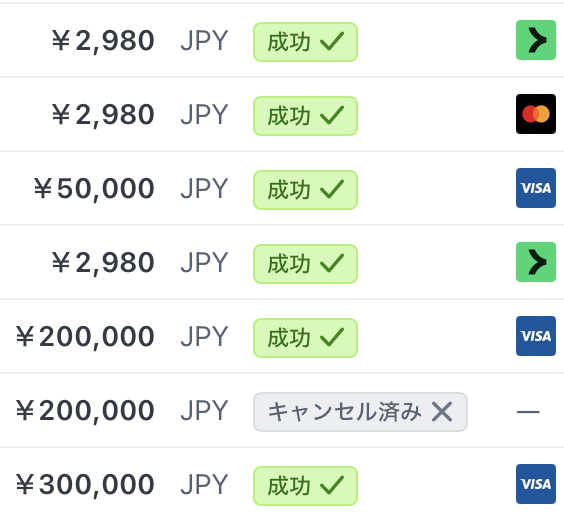
Task: Click JPY currency label for ¥300,000
Action: tap(204, 485)
